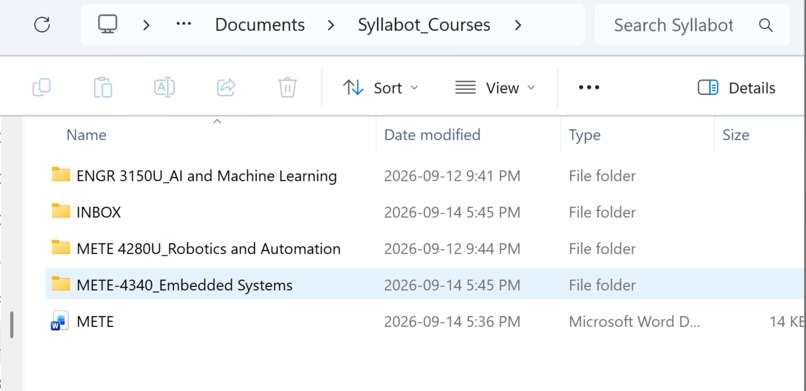Screen dimensions: 806x391
Task: Sort by the Size column header
Action: [736, 135]
